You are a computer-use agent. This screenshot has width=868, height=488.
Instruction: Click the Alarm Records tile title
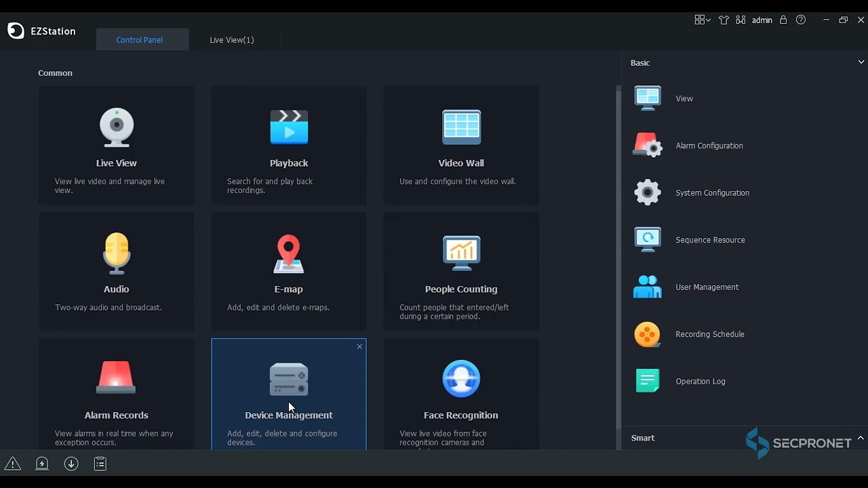pyautogui.click(x=117, y=415)
